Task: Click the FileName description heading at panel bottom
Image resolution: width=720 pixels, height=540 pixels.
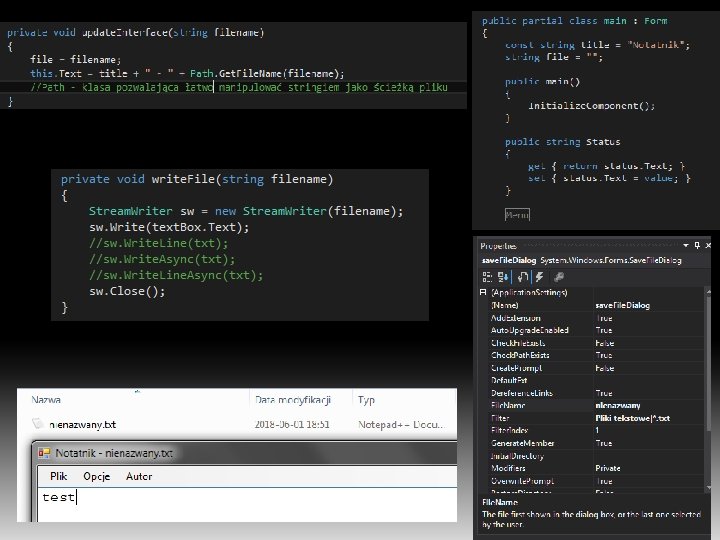Action: 500,502
